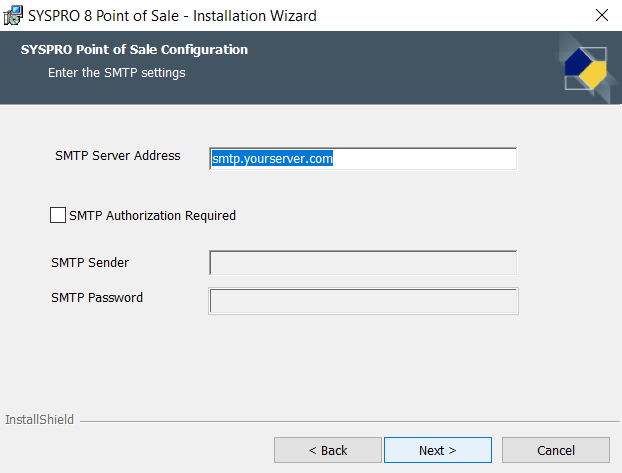Go back with the Back button

coord(327,450)
